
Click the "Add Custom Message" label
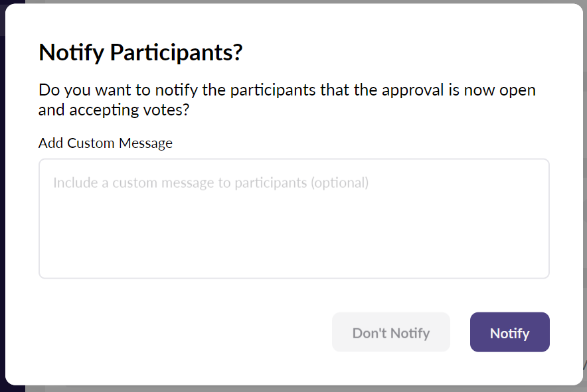[106, 143]
